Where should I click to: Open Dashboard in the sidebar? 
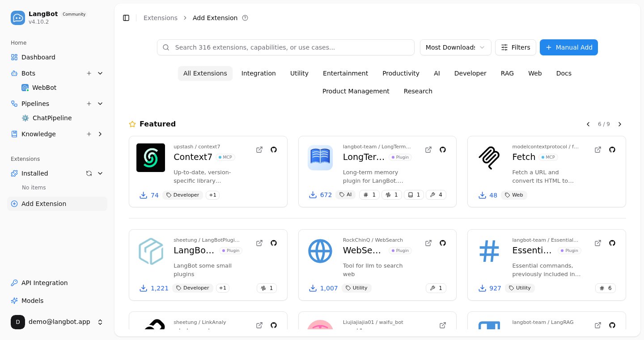click(57, 57)
